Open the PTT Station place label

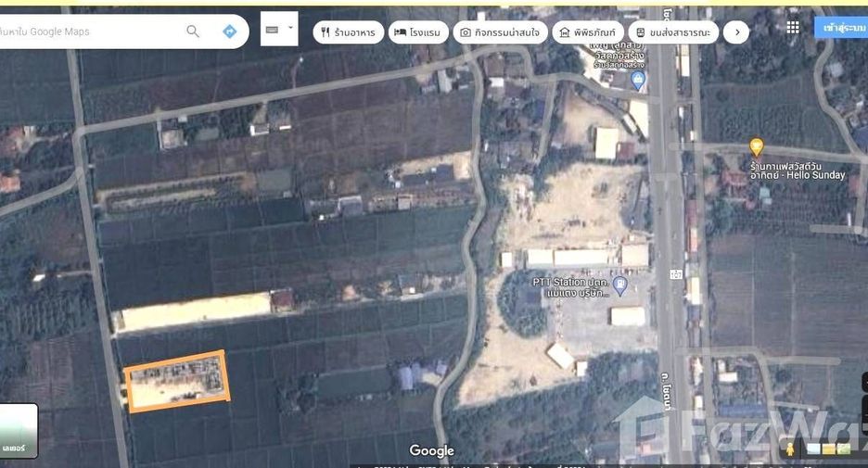pyautogui.click(x=571, y=287)
